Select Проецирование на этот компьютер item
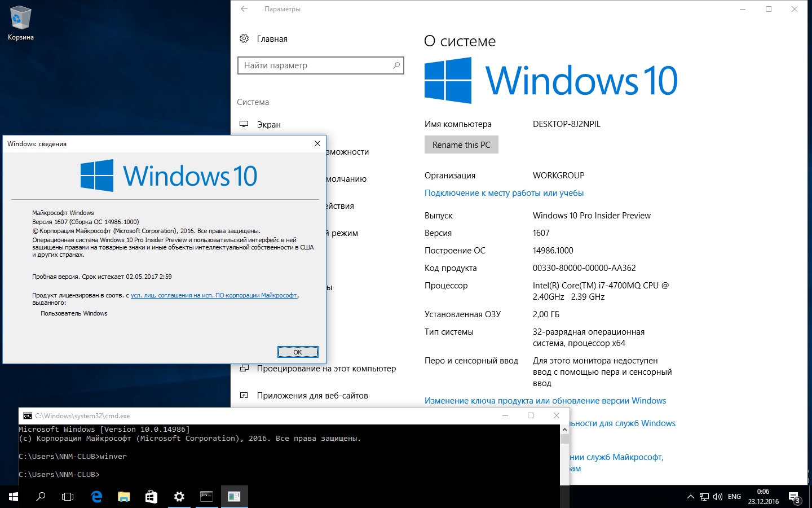 click(319, 369)
